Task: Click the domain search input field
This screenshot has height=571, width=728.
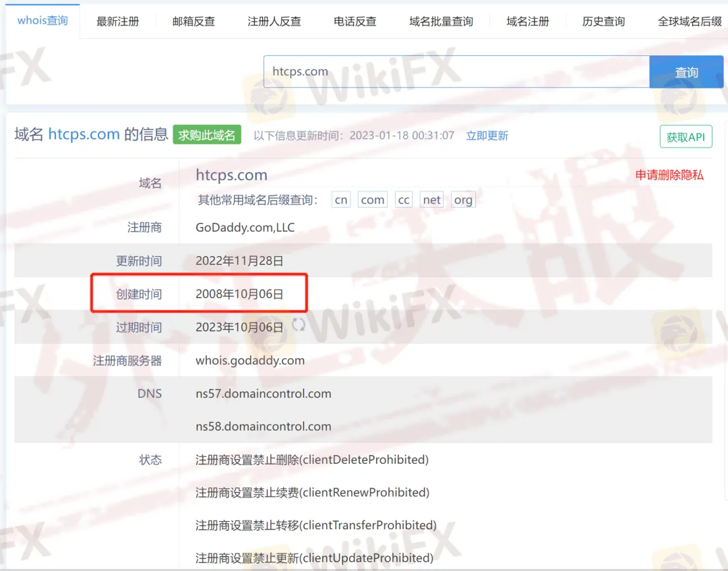Action: tap(456, 71)
